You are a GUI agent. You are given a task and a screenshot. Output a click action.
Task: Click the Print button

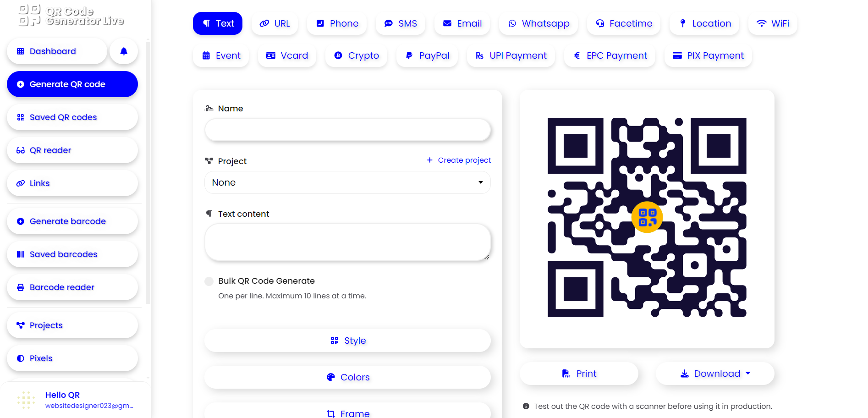tap(579, 374)
